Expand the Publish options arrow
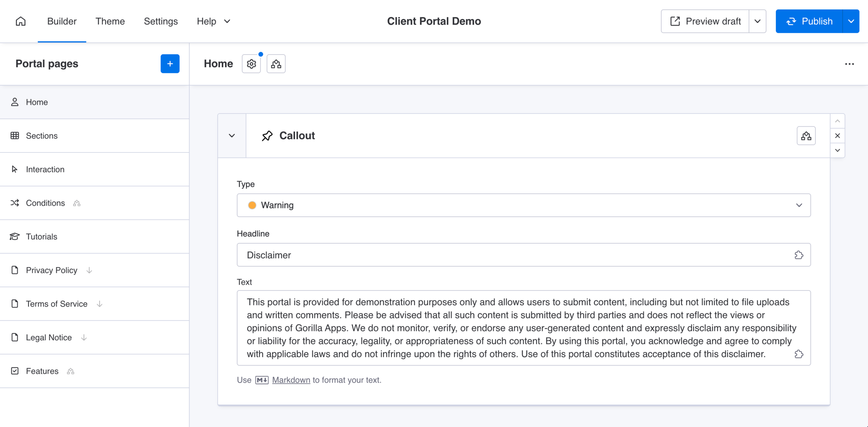 (851, 21)
